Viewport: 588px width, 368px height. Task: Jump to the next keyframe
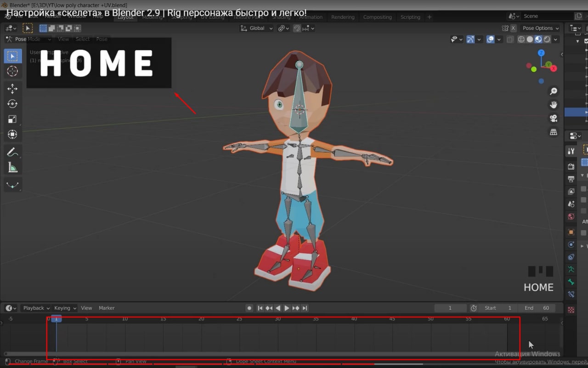coord(296,308)
